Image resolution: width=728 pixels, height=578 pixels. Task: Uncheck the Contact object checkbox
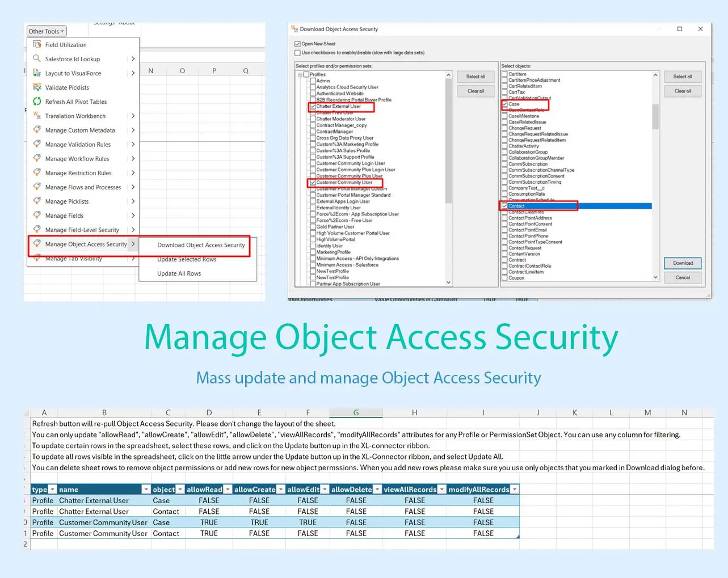click(504, 206)
